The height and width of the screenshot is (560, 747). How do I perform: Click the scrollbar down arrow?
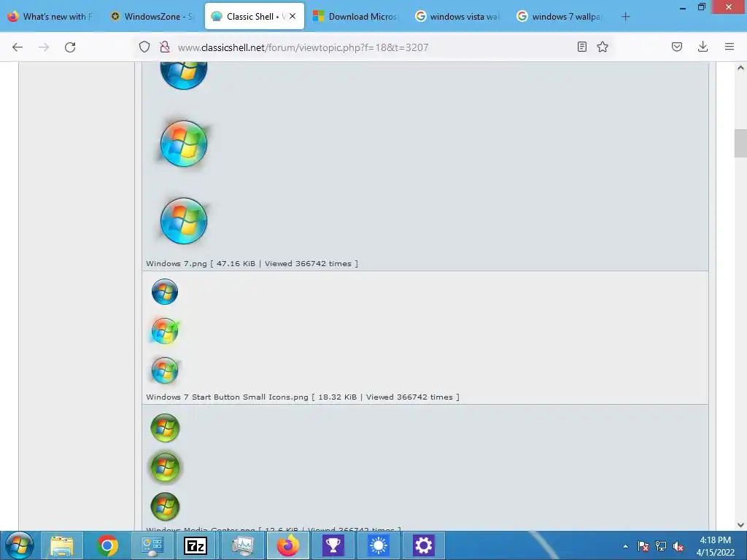740,525
